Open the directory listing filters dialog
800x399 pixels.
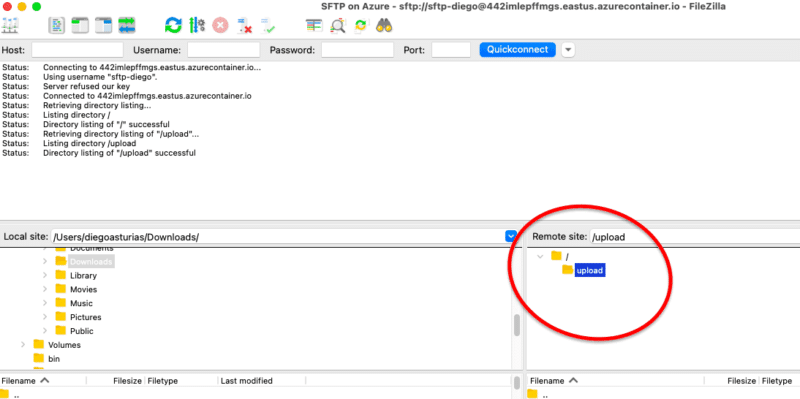point(314,25)
